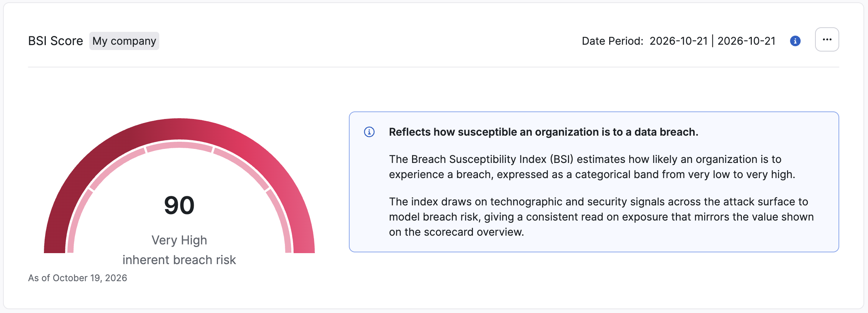Click the start date 2026-10-21
This screenshot has height=313, width=868.
click(x=678, y=41)
